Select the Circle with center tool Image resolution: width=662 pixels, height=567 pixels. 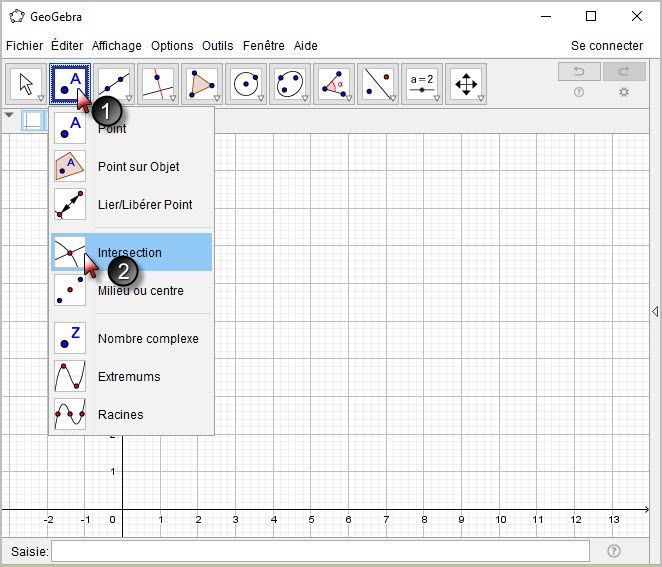[246, 84]
